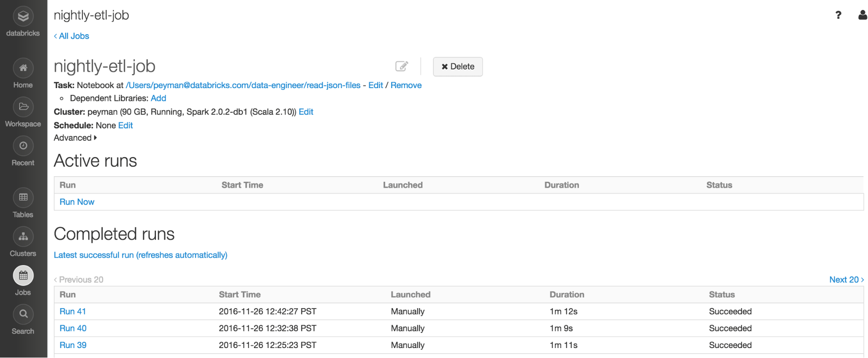Add a dependent library

pyautogui.click(x=158, y=99)
